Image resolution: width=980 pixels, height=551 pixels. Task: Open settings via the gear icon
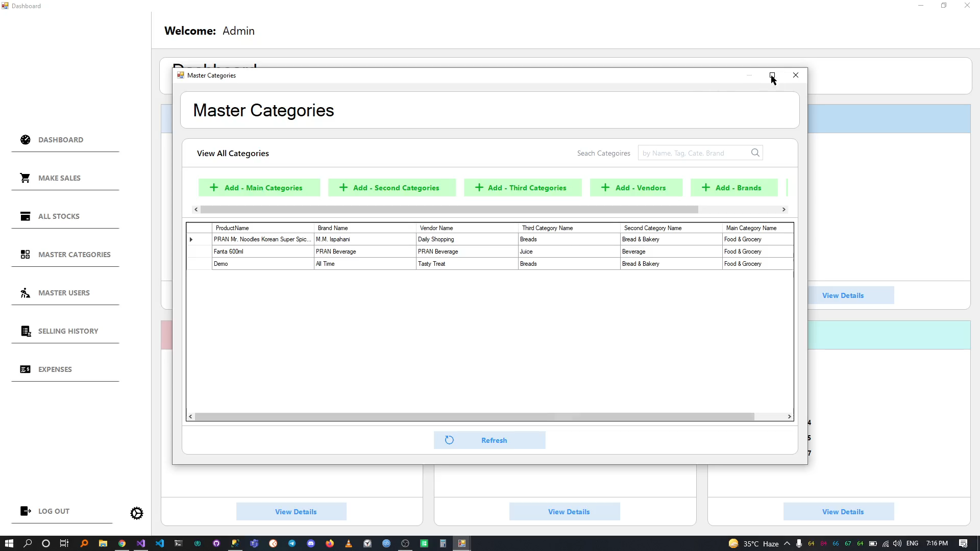pos(137,513)
